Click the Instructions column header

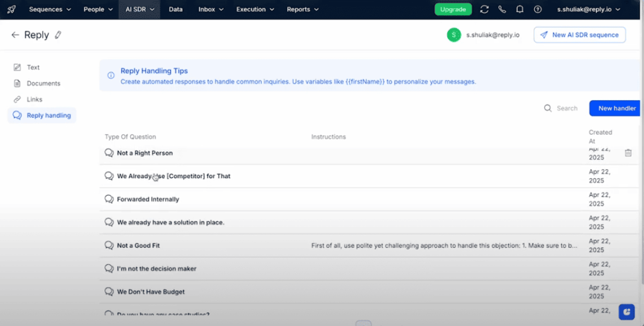(328, 137)
